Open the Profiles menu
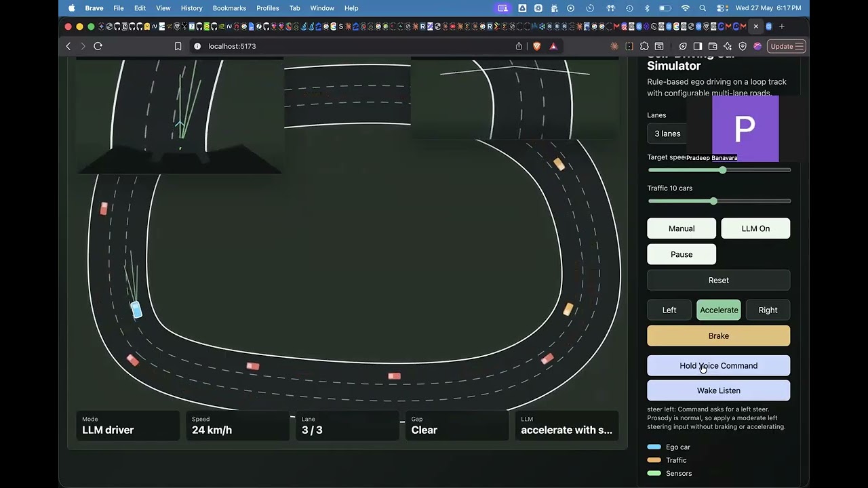Image resolution: width=868 pixels, height=488 pixels. 268,8
